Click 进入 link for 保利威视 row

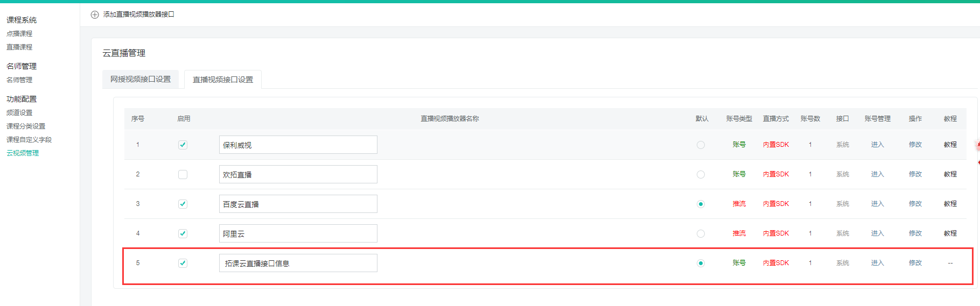(877, 145)
